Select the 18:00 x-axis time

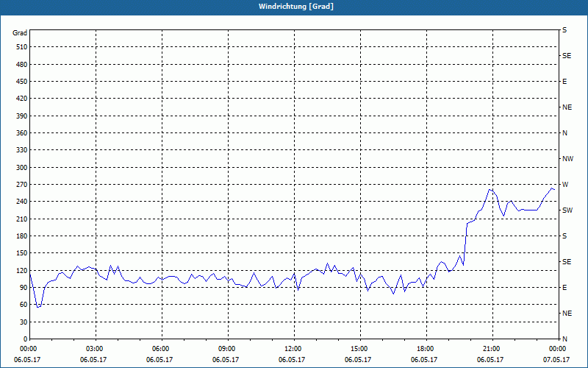coord(426,349)
